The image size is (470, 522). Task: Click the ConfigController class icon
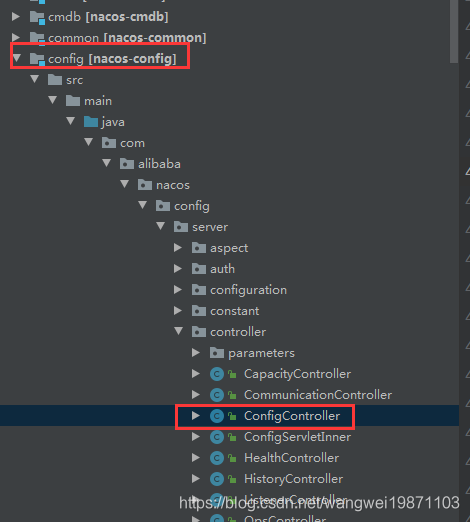tap(217, 416)
